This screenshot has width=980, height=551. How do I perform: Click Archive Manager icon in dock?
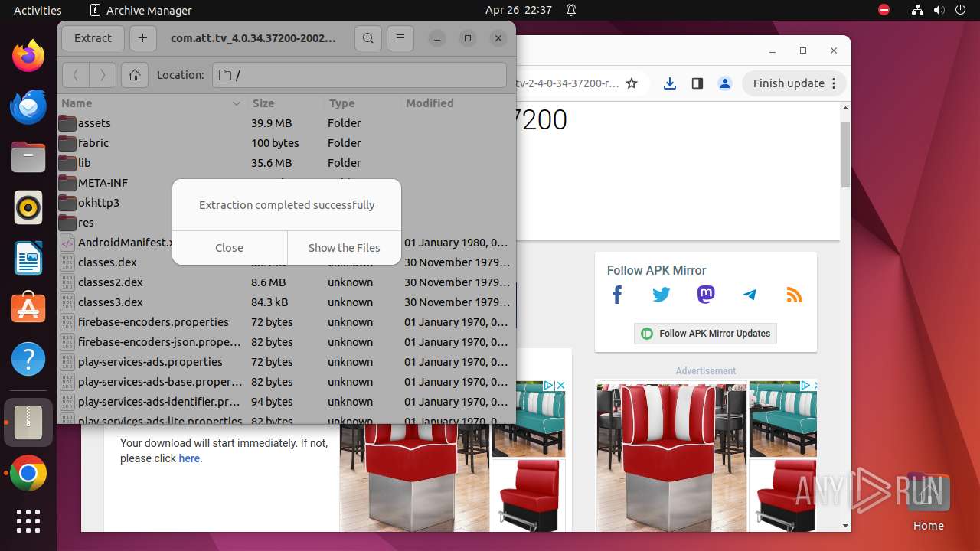tap(28, 422)
